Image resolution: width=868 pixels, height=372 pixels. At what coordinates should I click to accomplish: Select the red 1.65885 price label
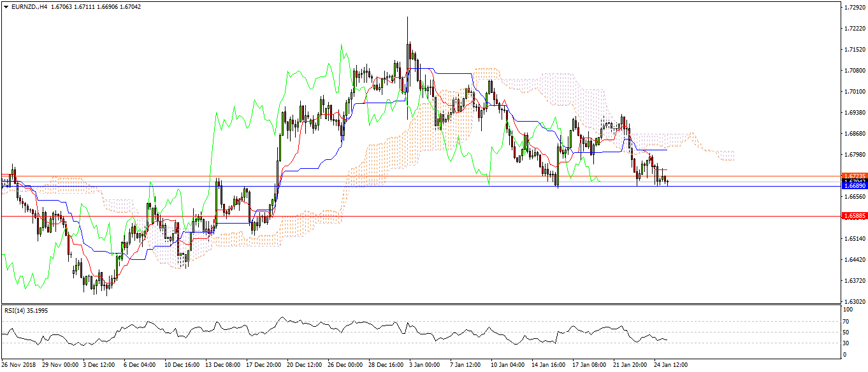853,216
